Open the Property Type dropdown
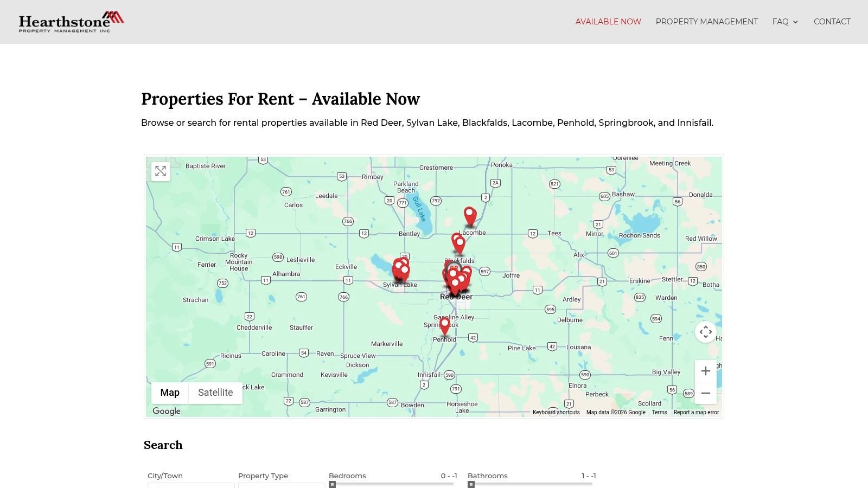Viewport: 868px width, 488px height. tap(282, 485)
